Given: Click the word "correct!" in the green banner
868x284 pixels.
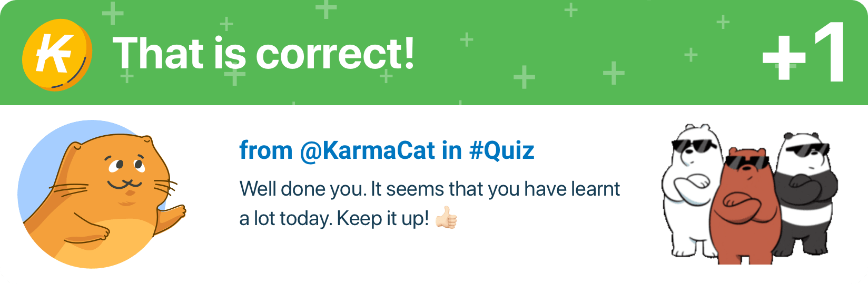Looking at the screenshot, I should point(335,54).
